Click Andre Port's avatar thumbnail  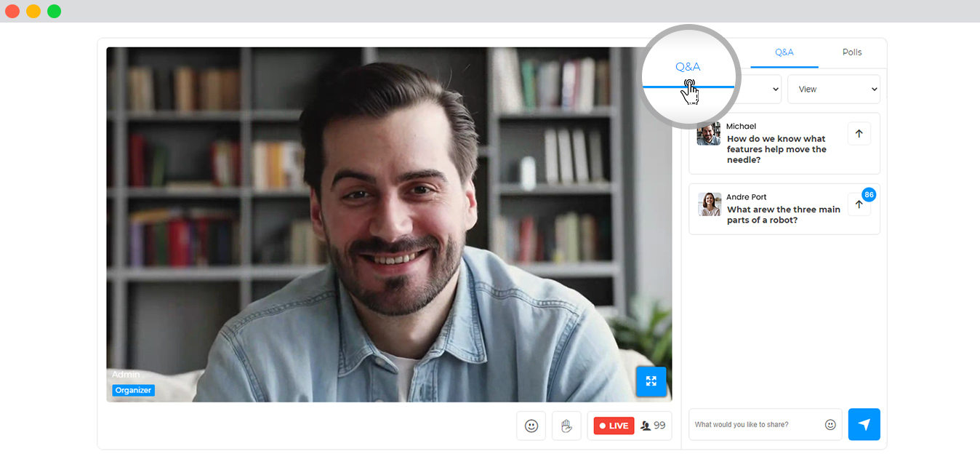tap(710, 204)
